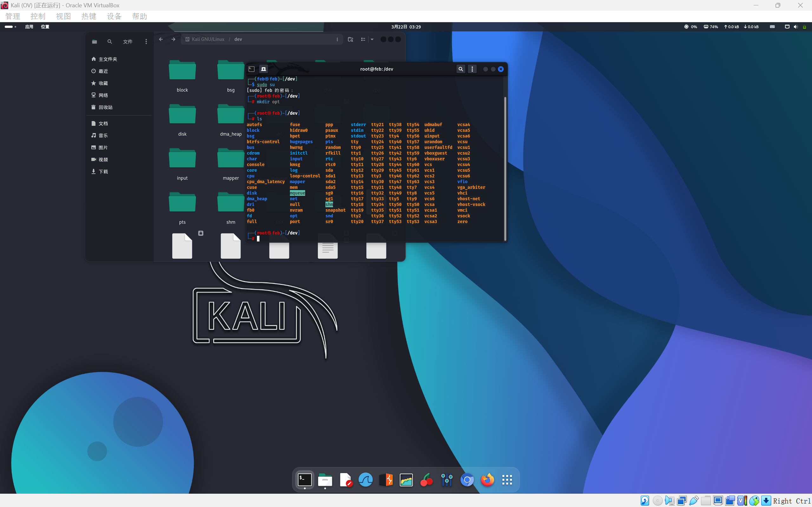Click the Kali GNU/Linux breadcrumb
Screen dimensions: 812x507
point(208,39)
